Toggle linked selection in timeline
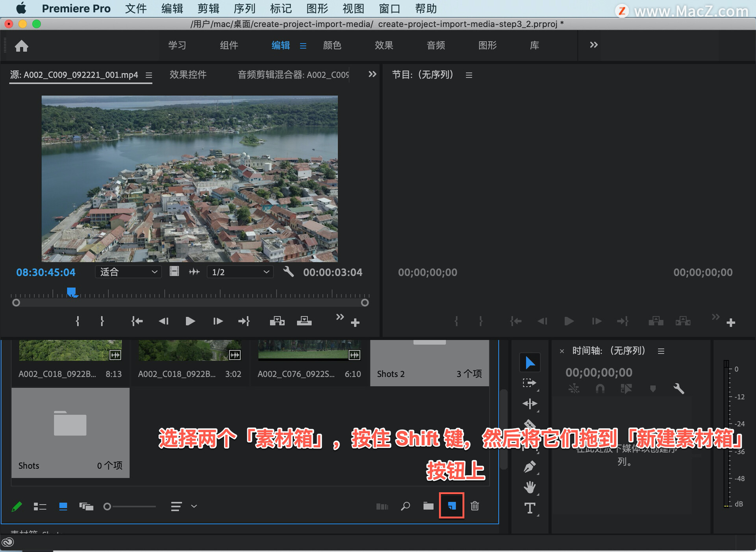The width and height of the screenshot is (756, 552). click(x=626, y=389)
